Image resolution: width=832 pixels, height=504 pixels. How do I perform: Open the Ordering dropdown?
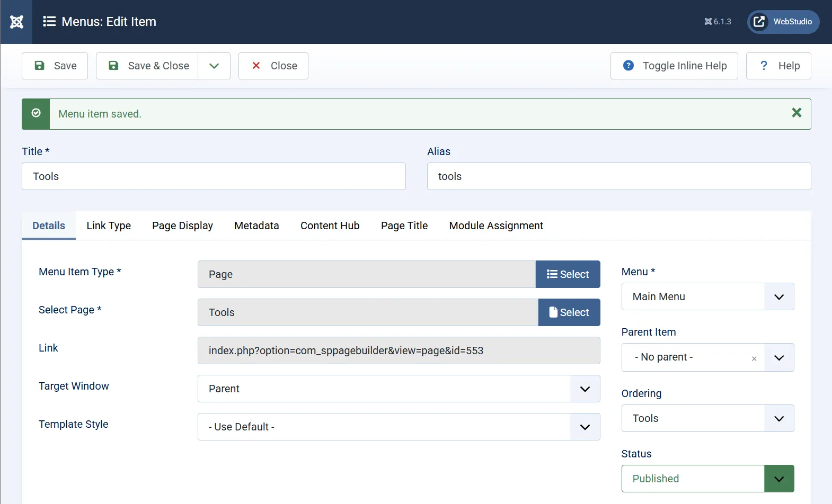tap(708, 418)
